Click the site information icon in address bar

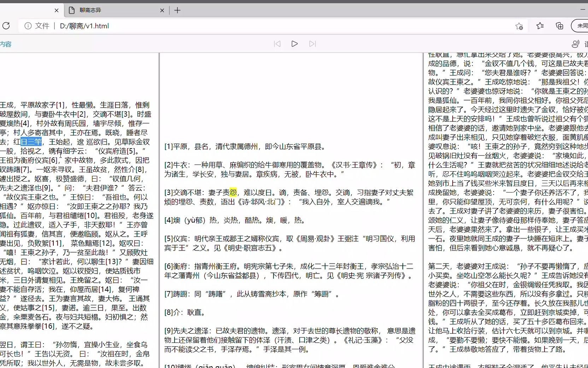pos(28,26)
